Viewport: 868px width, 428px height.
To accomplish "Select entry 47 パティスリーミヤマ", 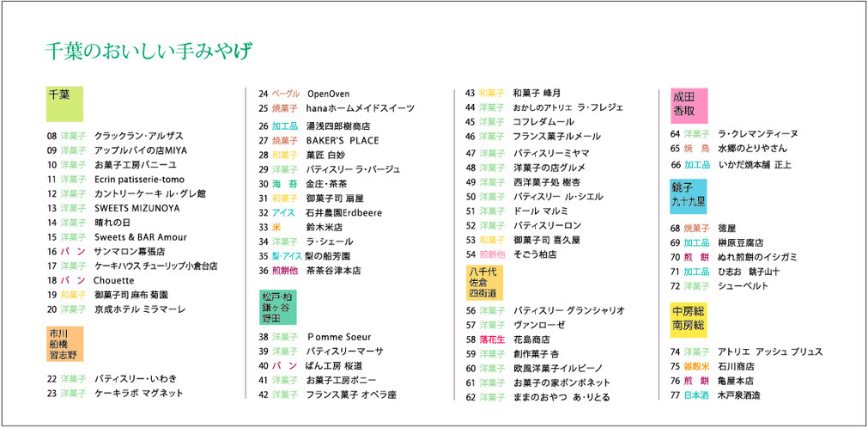I will [527, 153].
